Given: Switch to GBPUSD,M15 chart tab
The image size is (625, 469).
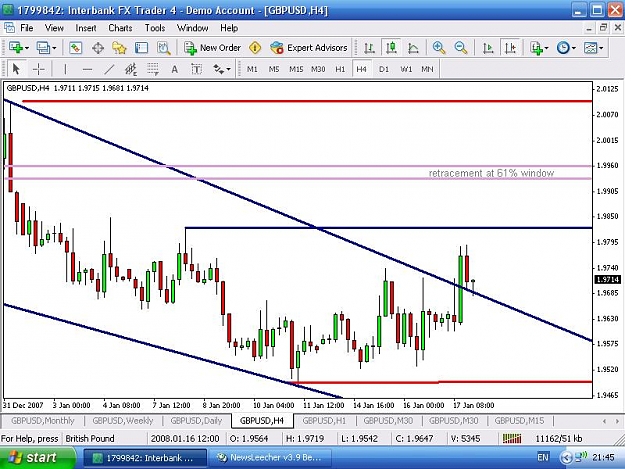Looking at the screenshot, I should [519, 421].
